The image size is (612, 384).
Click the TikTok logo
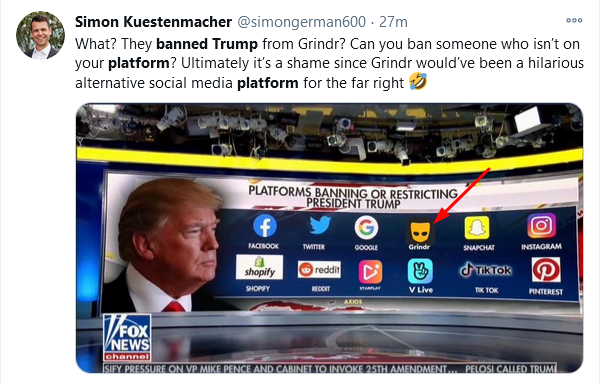[486, 270]
